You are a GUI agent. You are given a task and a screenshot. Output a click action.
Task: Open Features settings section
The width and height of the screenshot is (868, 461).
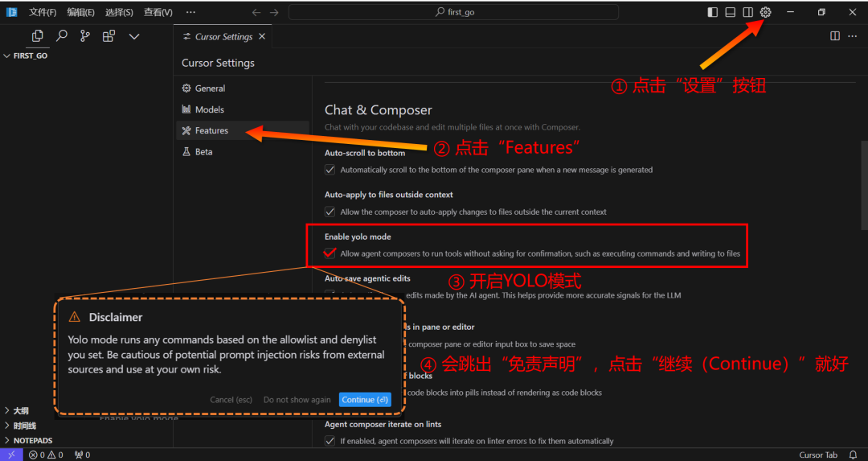pos(243,130)
